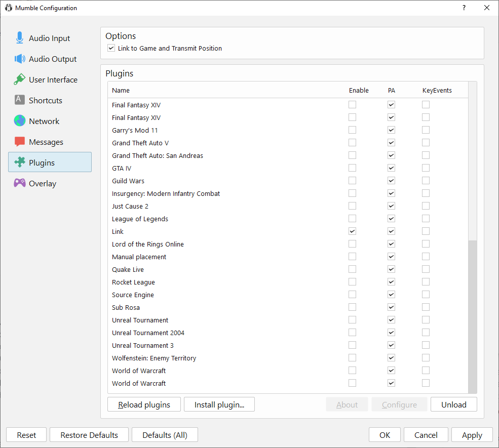Click the Overlay gamepad icon

(x=20, y=183)
